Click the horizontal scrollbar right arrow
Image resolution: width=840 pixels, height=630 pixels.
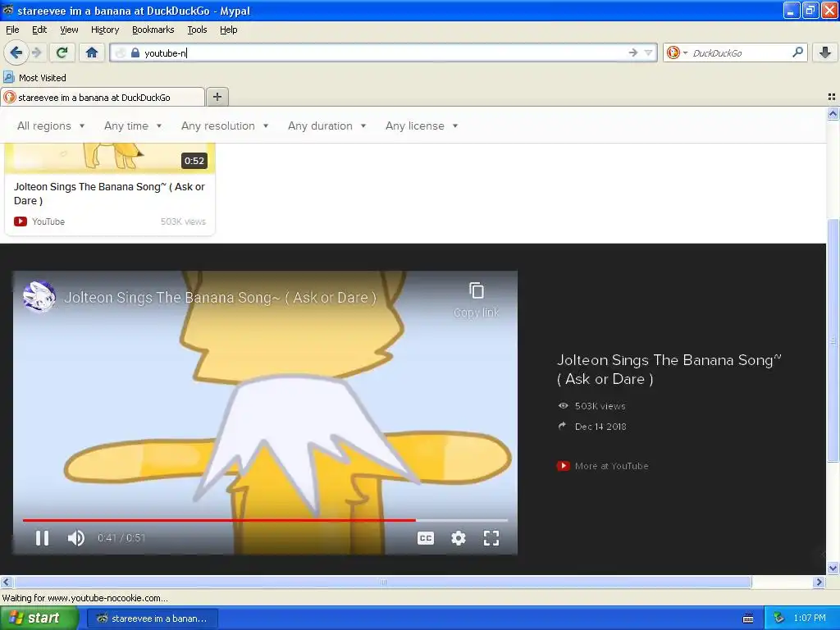(x=819, y=582)
